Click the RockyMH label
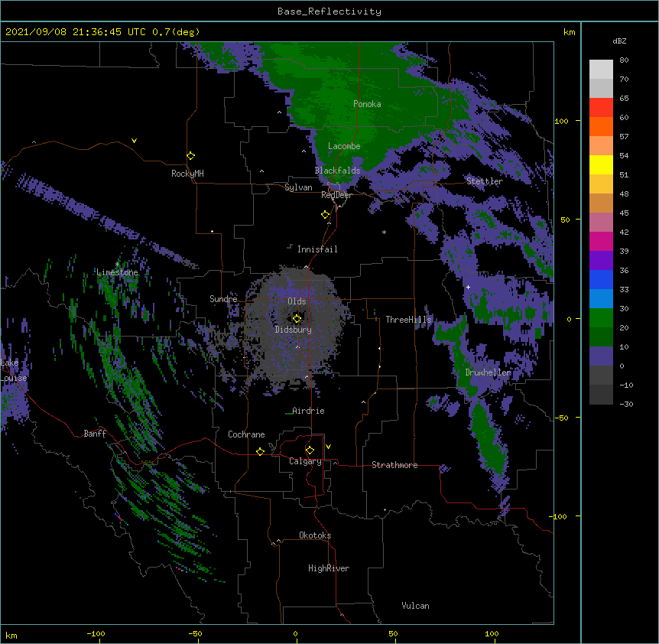 [x=187, y=174]
